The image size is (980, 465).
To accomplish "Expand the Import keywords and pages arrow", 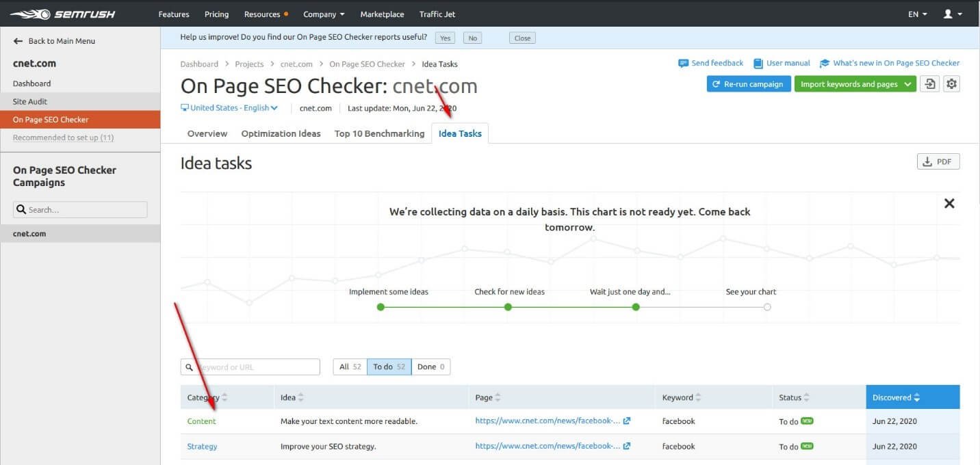I will point(908,84).
